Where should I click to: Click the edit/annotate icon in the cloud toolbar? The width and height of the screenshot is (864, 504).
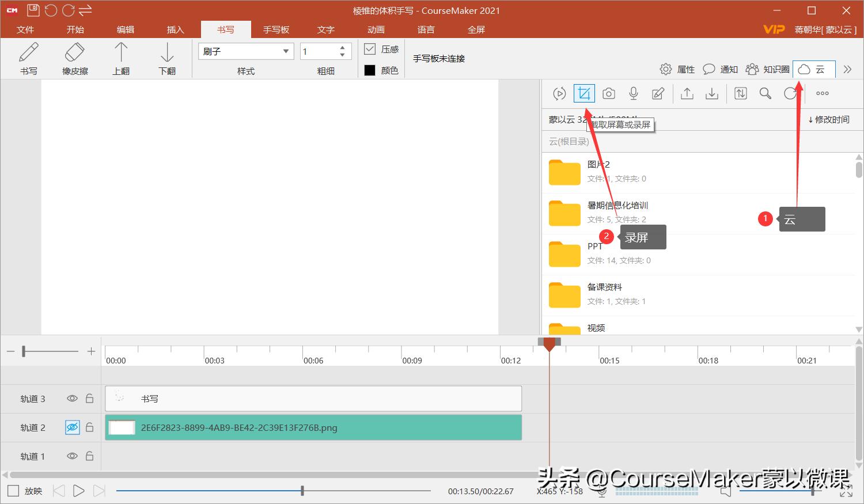658,93
